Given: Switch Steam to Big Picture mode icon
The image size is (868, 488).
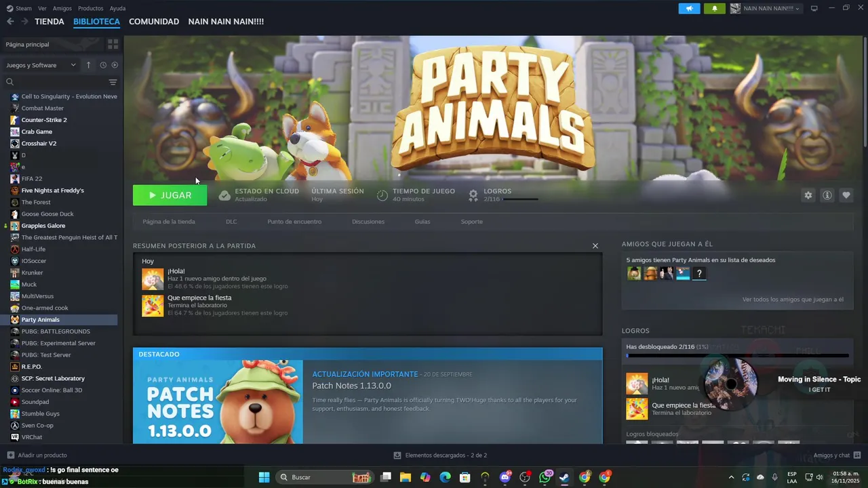Looking at the screenshot, I should click(814, 8).
